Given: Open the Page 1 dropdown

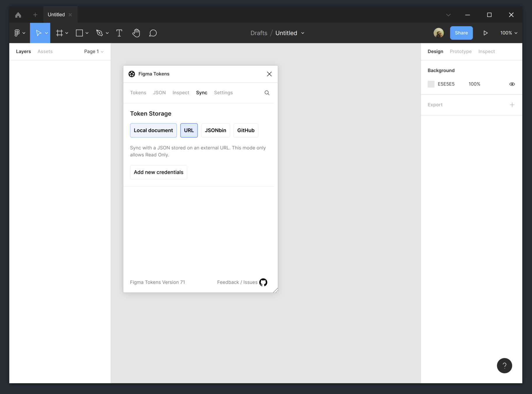Looking at the screenshot, I should 94,52.
